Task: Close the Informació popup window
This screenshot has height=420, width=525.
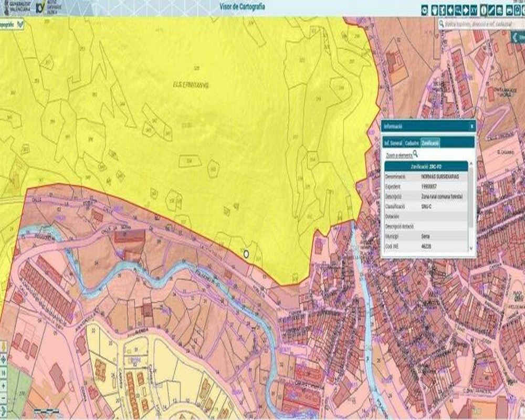Action: [x=471, y=127]
